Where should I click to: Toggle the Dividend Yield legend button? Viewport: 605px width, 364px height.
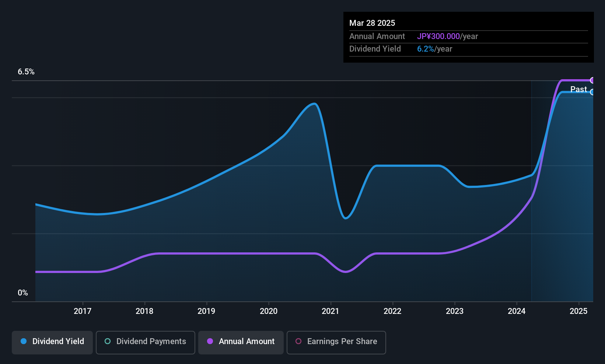52,342
